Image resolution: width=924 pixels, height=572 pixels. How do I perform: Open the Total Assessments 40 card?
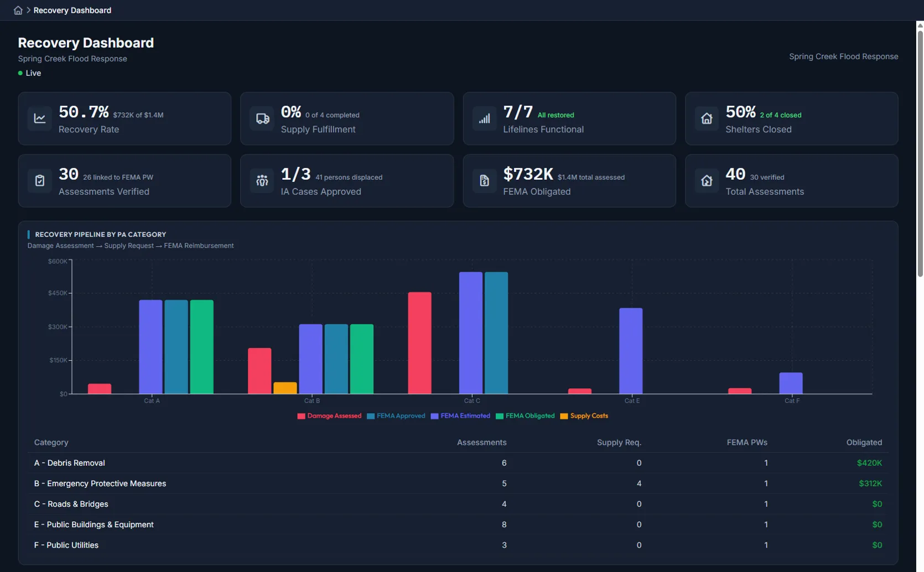[x=791, y=181]
